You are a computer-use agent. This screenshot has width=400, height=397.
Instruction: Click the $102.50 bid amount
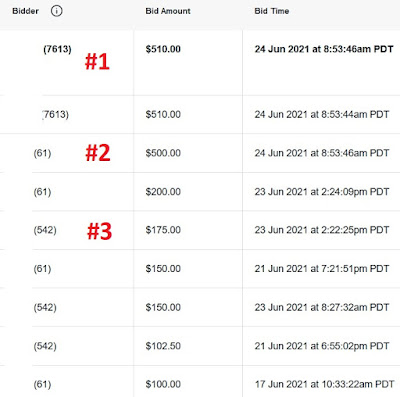pos(163,346)
